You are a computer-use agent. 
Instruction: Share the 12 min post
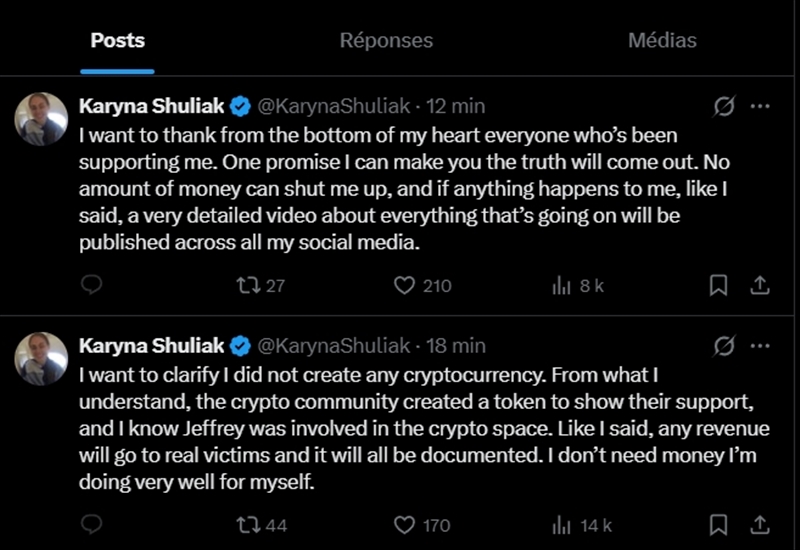pos(760,286)
